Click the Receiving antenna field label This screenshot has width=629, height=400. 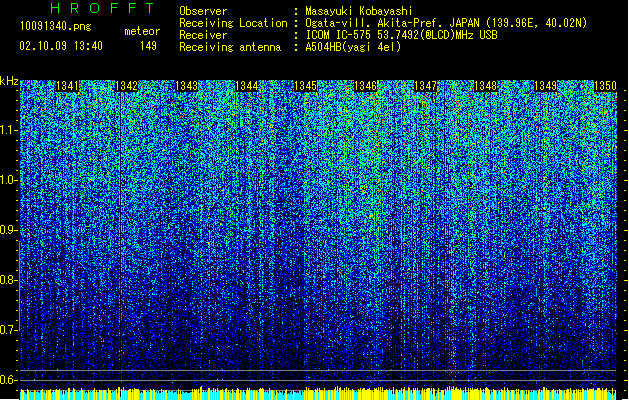[x=230, y=47]
